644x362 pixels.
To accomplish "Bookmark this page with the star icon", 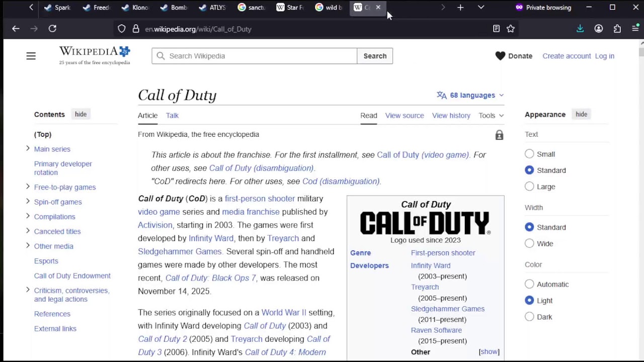I will click(511, 29).
